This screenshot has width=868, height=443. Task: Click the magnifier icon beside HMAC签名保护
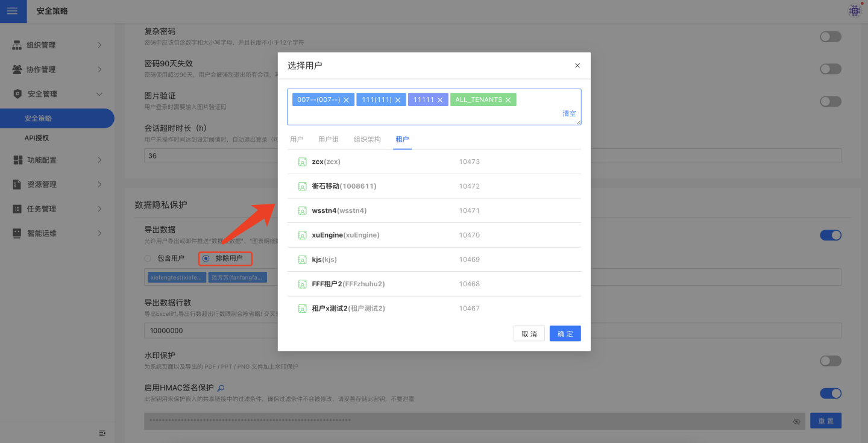221,388
